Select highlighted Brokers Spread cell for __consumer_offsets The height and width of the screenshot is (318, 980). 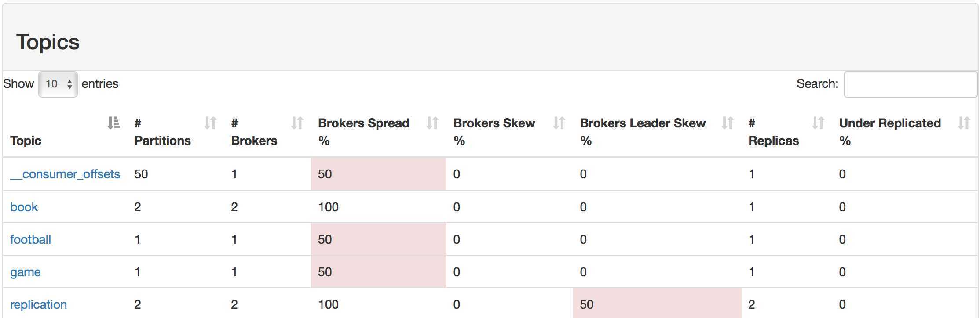[379, 174]
